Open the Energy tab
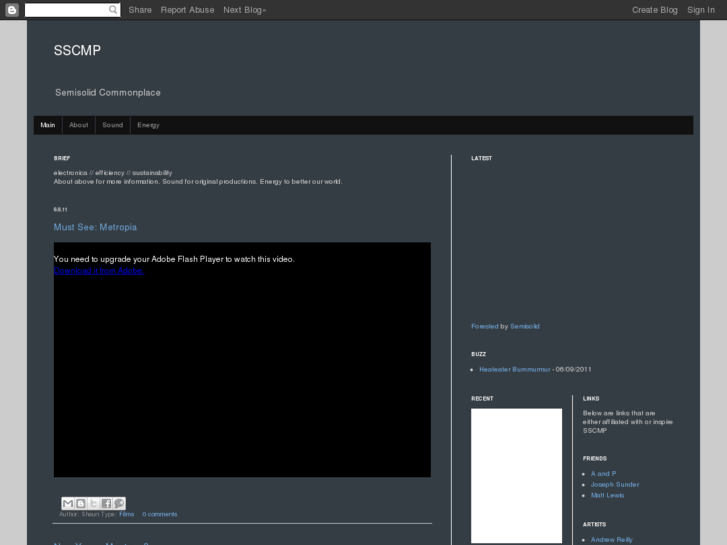This screenshot has width=727, height=545. 148,125
